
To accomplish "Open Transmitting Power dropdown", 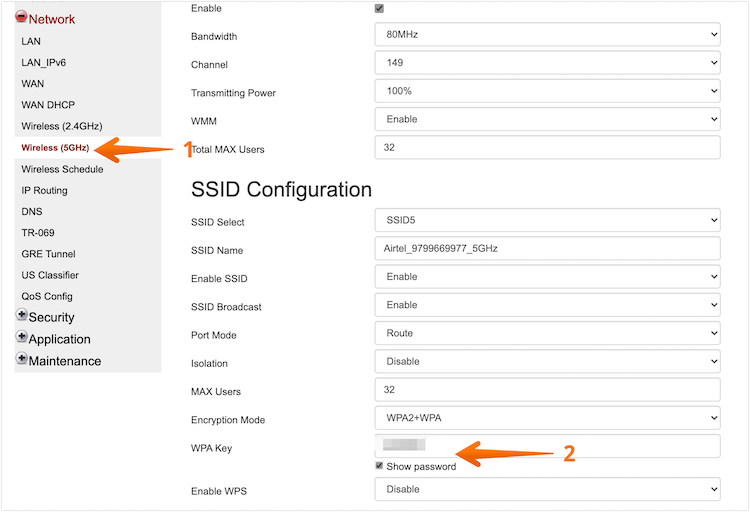I will coord(547,92).
